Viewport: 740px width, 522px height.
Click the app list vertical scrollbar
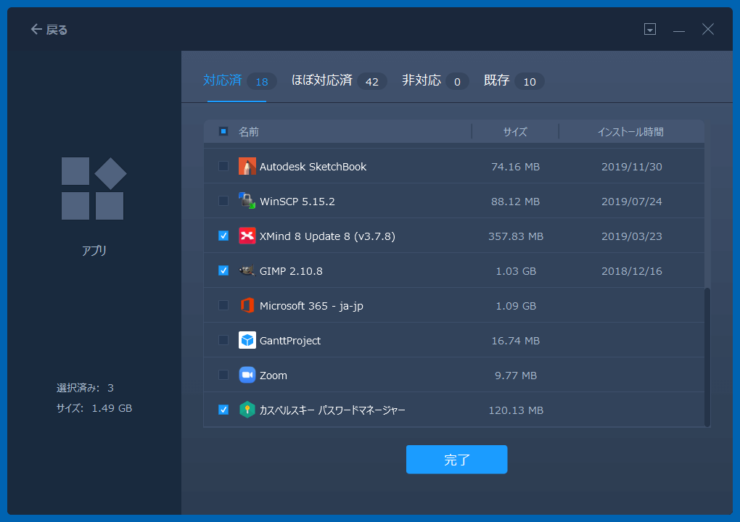(x=707, y=356)
